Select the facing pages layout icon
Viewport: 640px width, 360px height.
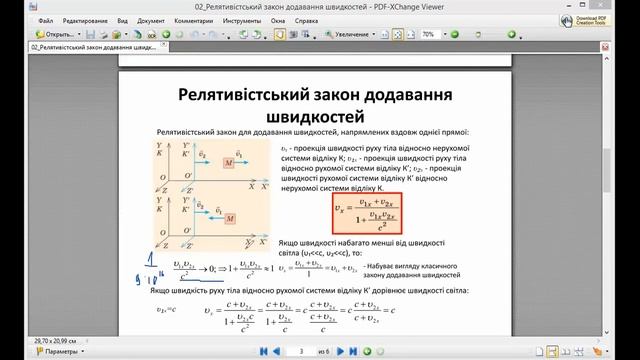[566, 351]
